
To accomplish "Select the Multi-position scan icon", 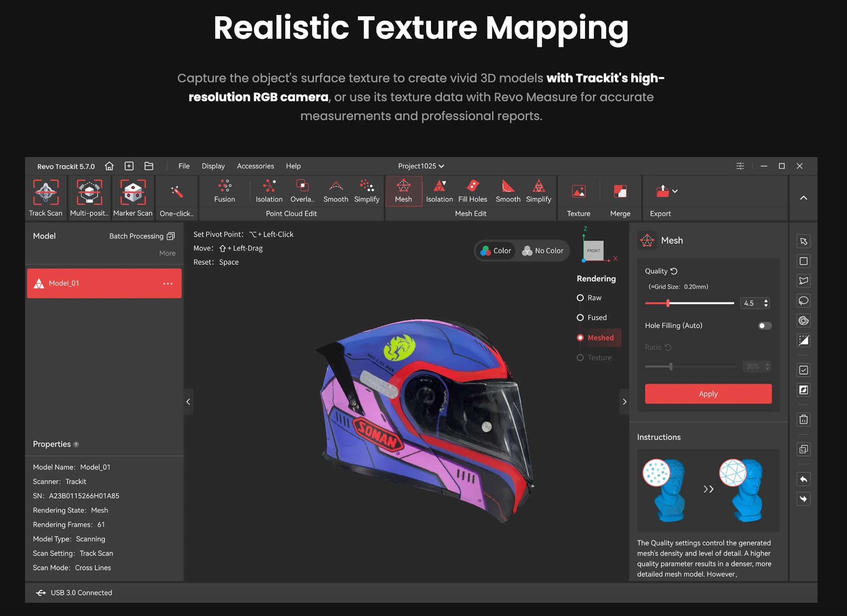I will point(89,192).
